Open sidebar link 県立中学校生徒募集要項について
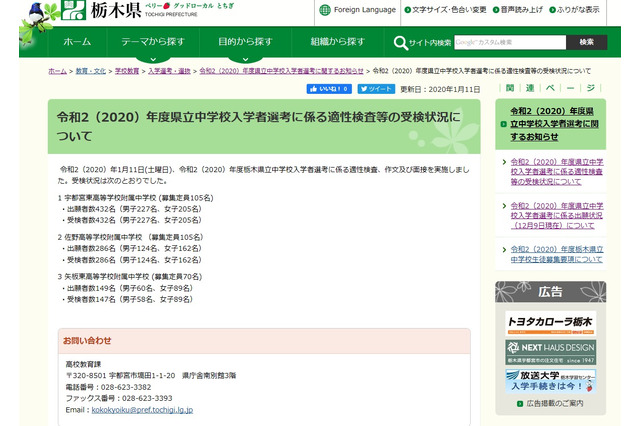 coord(557,254)
